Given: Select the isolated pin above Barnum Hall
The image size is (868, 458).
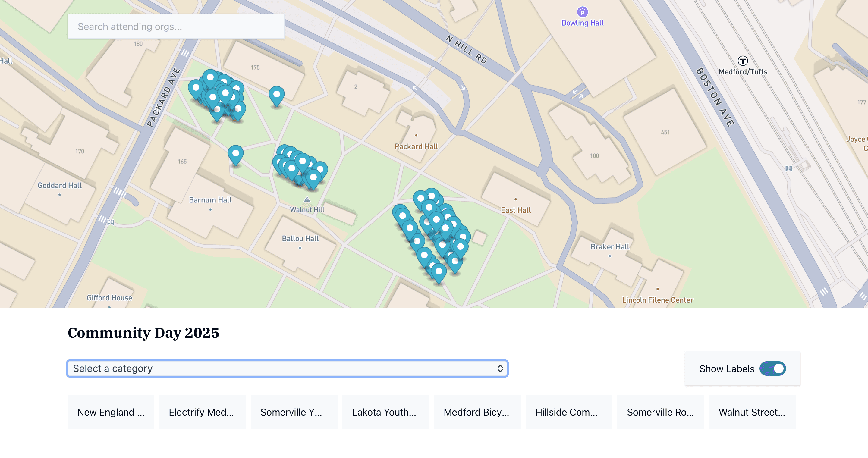Looking at the screenshot, I should pos(236,154).
